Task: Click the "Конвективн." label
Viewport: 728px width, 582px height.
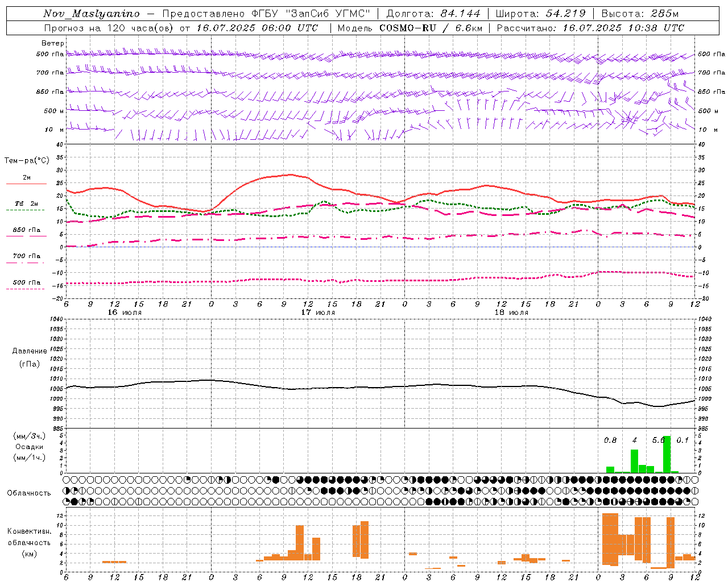Action: (29, 531)
